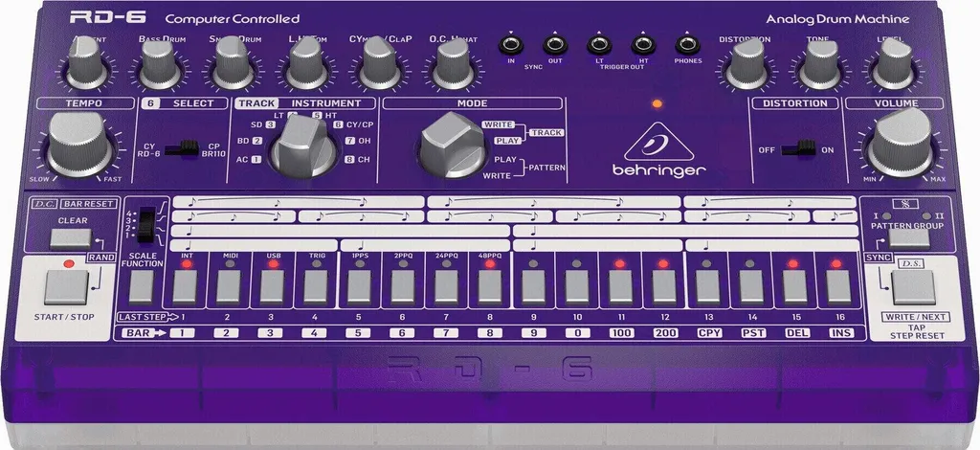The height and width of the screenshot is (450, 980).
Task: Click the 'BAR' arrow label
Action: tap(144, 333)
